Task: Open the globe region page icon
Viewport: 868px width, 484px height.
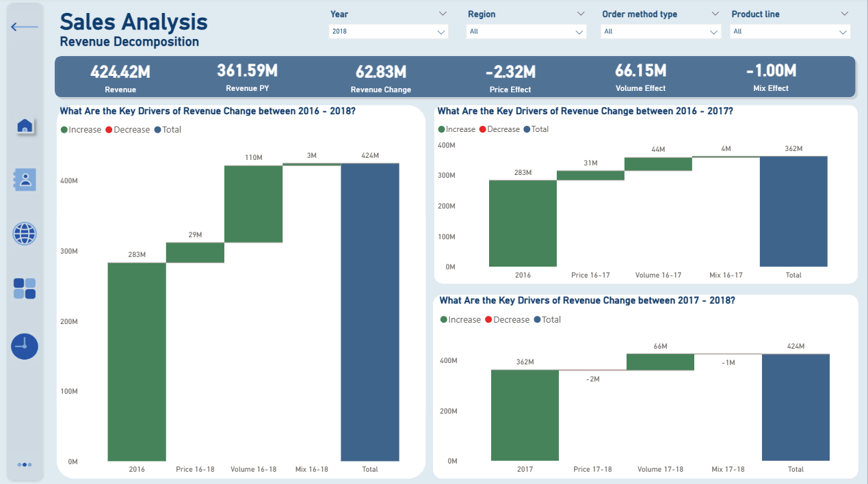Action: tap(25, 234)
